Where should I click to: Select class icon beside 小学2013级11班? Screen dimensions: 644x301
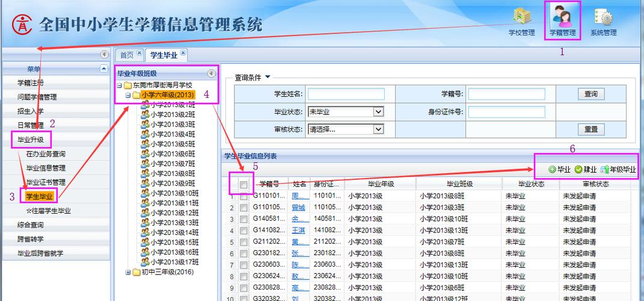[145, 203]
